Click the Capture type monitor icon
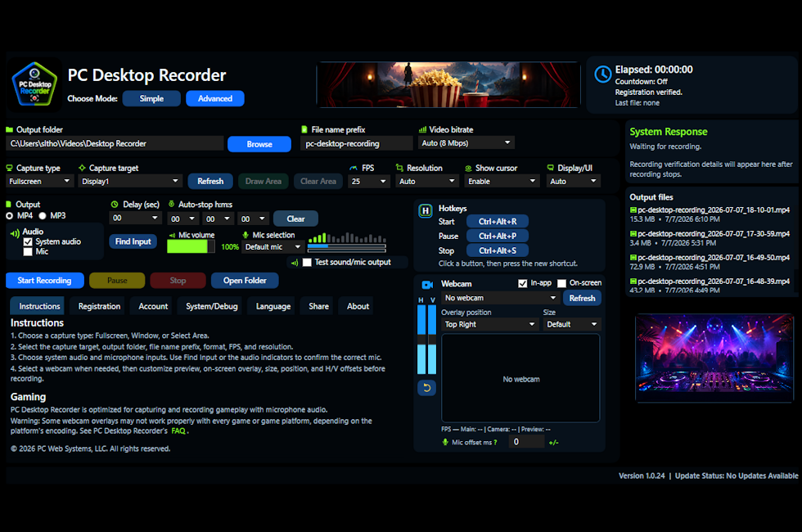The width and height of the screenshot is (802, 532). click(9, 168)
